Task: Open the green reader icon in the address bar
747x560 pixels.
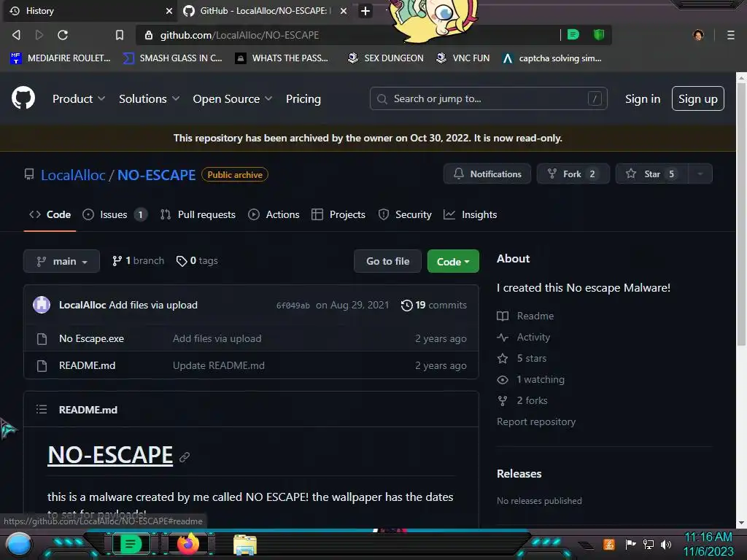Action: pos(573,34)
